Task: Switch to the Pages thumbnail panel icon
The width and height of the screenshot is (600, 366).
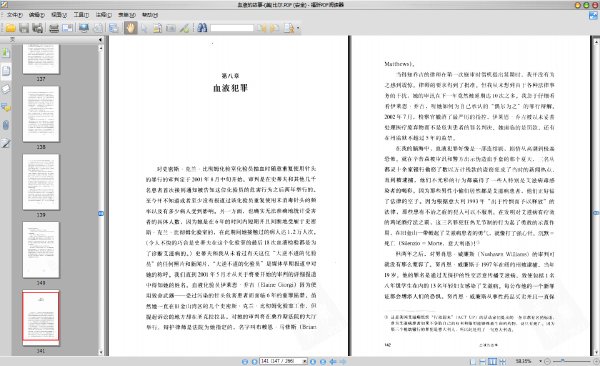Action: point(6,71)
